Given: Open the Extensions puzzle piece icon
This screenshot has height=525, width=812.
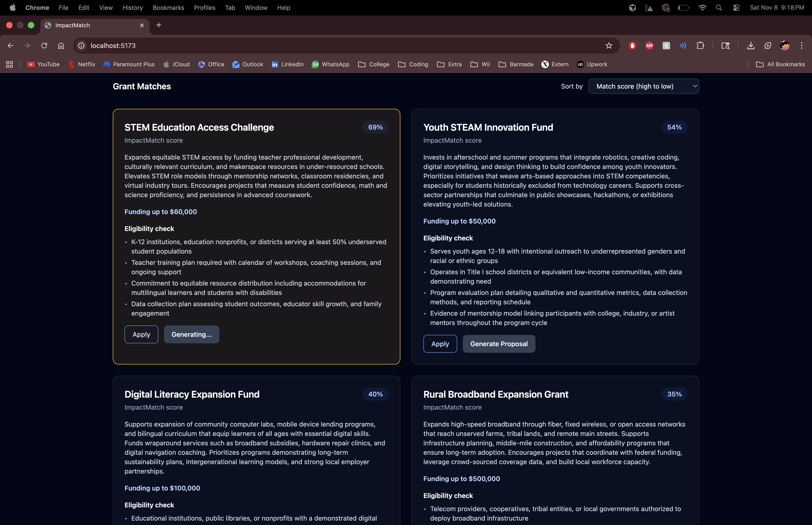Looking at the screenshot, I should (700, 46).
